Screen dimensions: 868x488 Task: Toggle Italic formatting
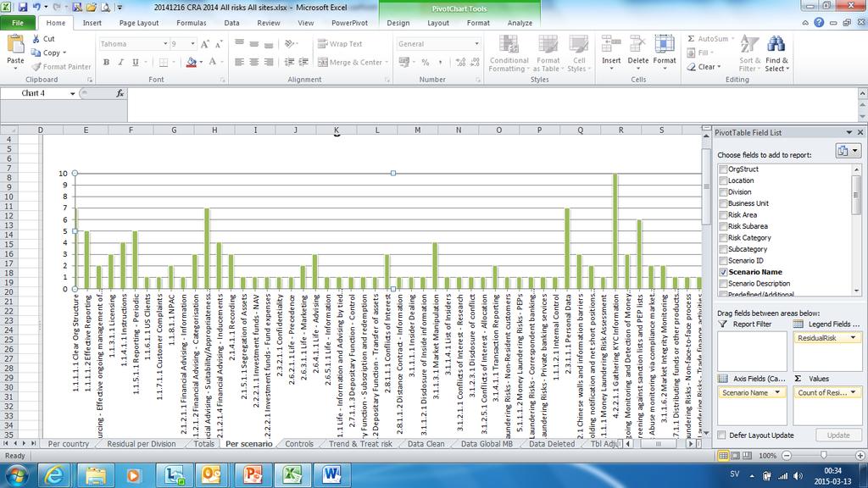[x=120, y=62]
